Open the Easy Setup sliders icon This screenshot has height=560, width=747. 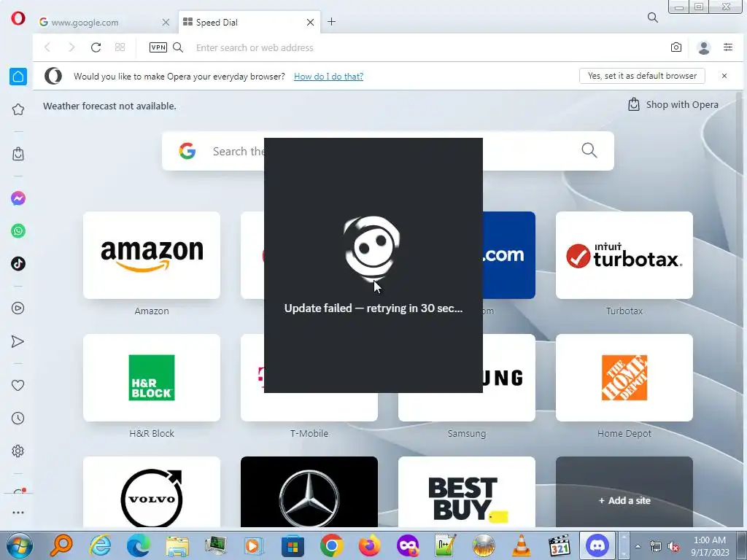(x=728, y=47)
